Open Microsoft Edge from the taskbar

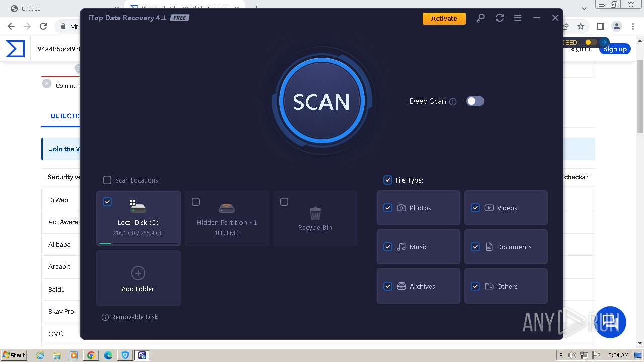[x=108, y=355]
